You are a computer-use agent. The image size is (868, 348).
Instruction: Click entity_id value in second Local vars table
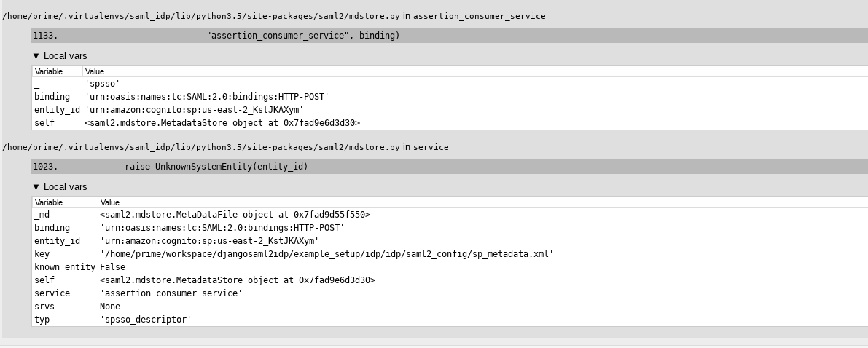(210, 241)
